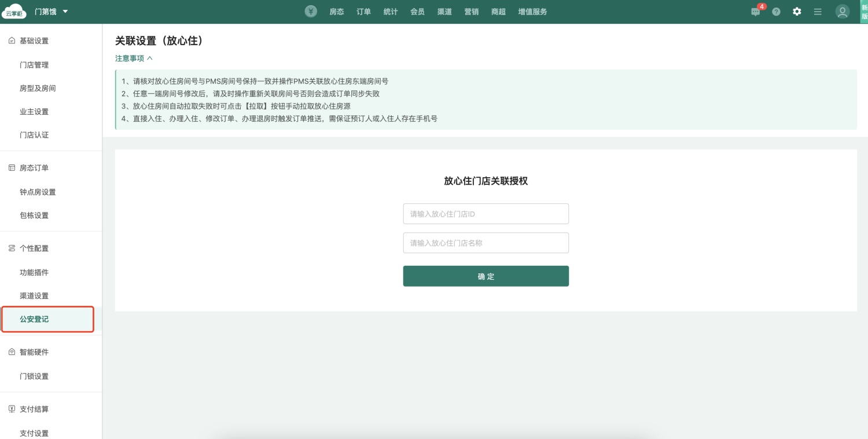
Task: Open 渠道设置 page
Action: (34, 295)
